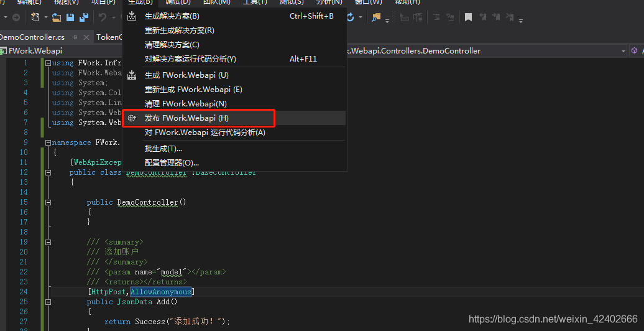Screen dimensions: 644x331
Task: Click the purple member cube icon
Action: [635, 50]
